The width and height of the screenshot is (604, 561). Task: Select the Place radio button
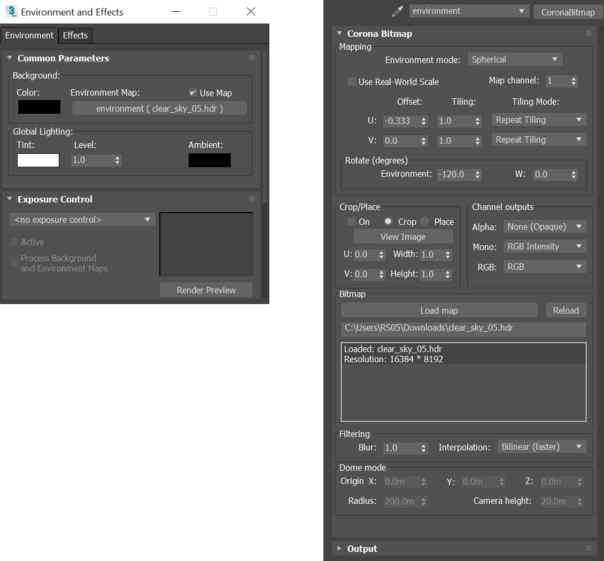(x=425, y=221)
